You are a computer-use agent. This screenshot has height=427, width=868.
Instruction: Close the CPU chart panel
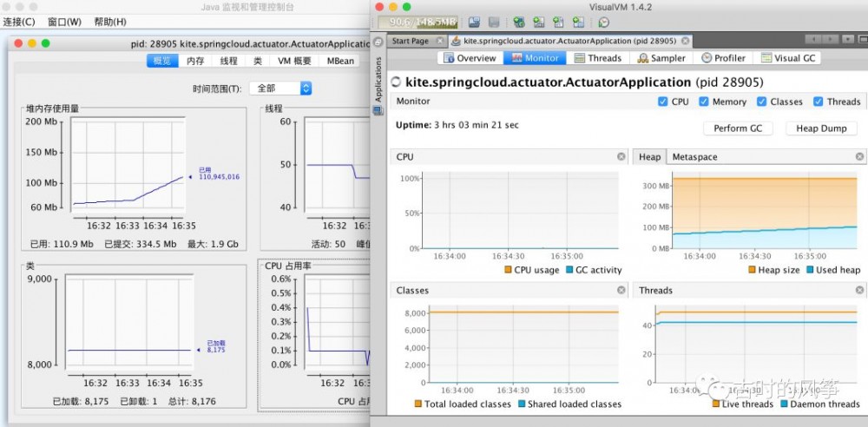[x=621, y=157]
